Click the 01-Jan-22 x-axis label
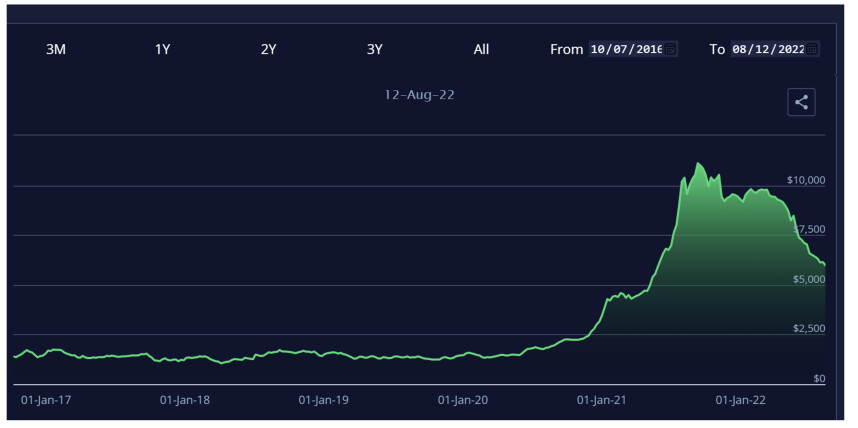Screen dimensions: 858x428 741,400
